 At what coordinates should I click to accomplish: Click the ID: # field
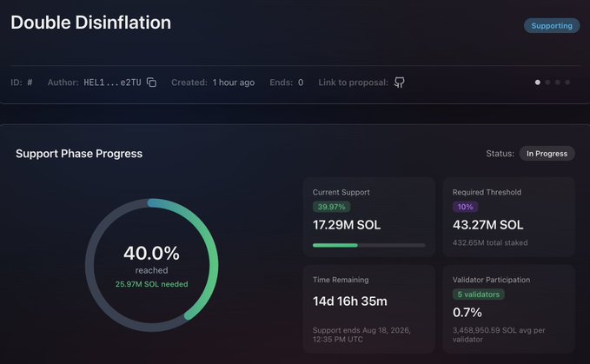click(x=22, y=83)
